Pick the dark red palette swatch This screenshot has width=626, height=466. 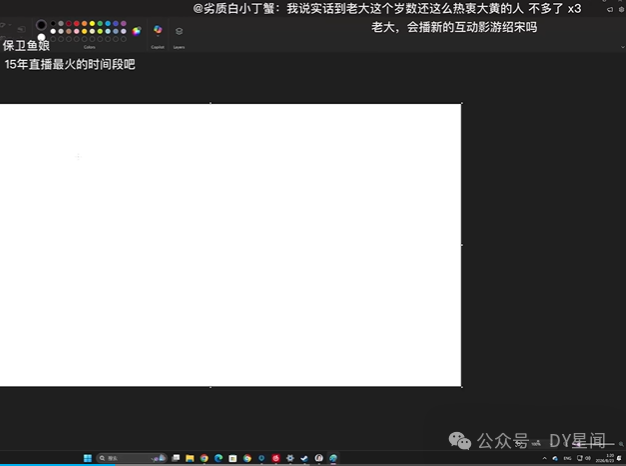(69, 24)
